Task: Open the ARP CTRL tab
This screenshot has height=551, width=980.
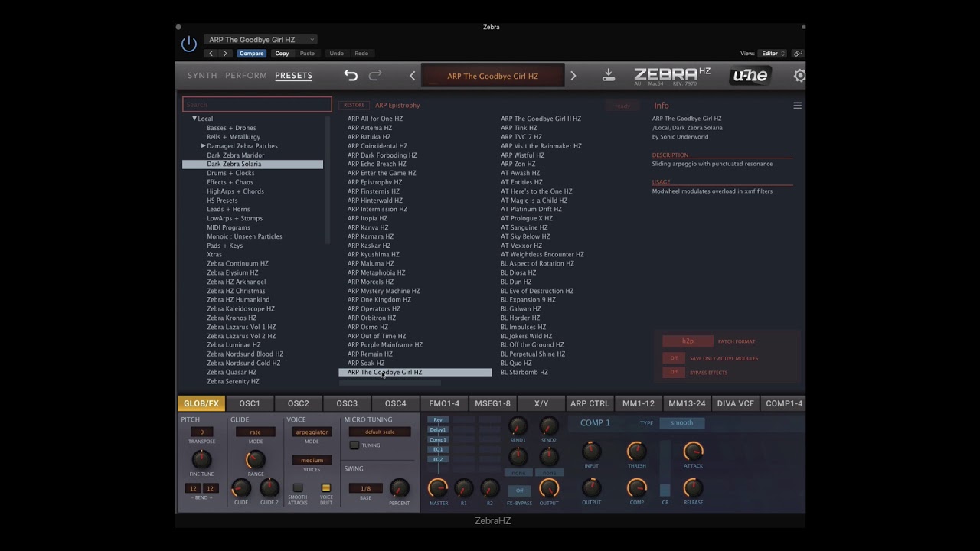Action: click(590, 403)
